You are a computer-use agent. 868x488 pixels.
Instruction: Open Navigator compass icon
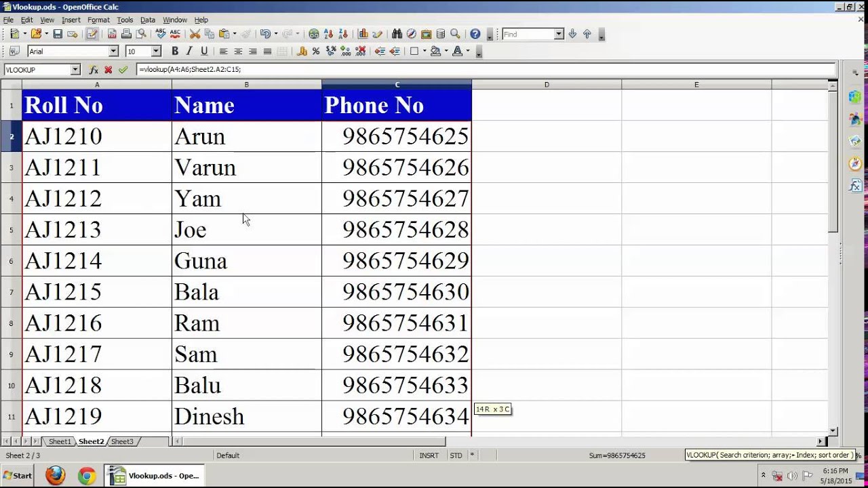411,34
